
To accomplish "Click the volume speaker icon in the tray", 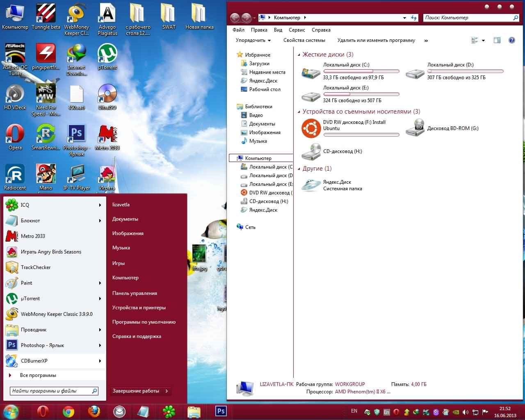I will [x=466, y=412].
